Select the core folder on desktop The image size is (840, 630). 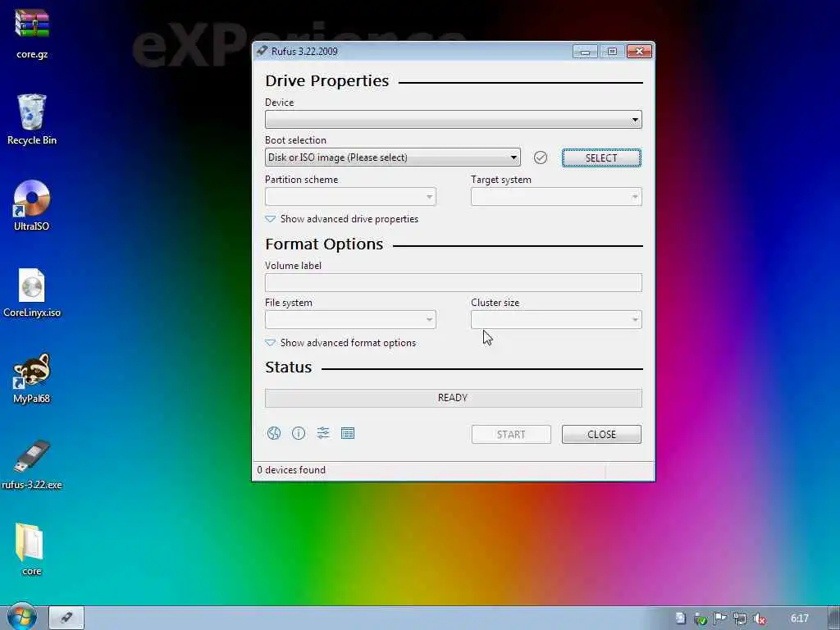pyautogui.click(x=32, y=550)
